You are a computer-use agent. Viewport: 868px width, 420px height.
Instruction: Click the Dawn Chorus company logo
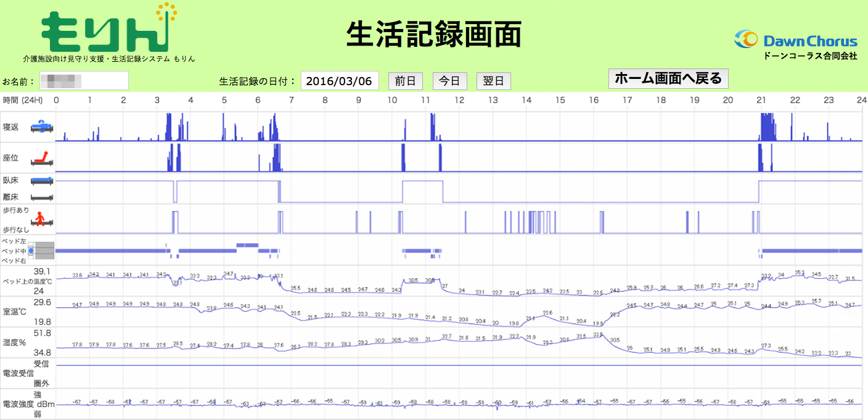(795, 40)
